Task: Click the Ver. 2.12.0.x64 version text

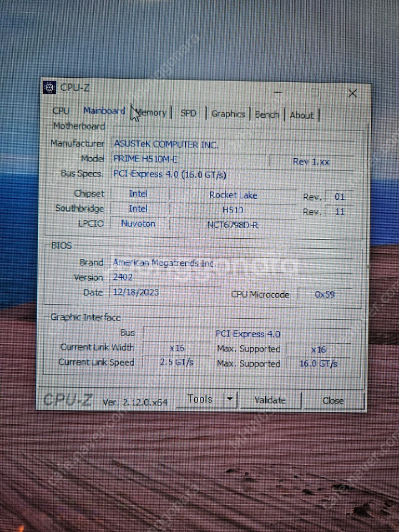Action: [x=135, y=402]
